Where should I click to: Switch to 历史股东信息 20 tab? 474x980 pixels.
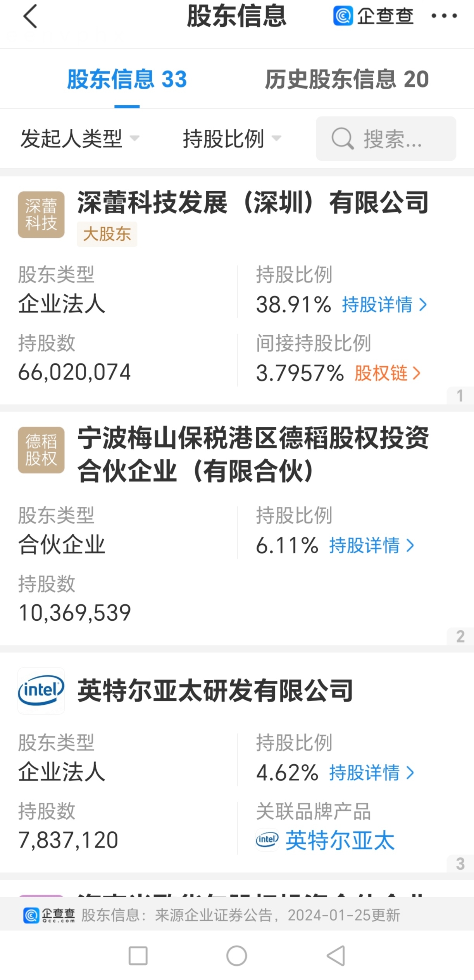[346, 79]
